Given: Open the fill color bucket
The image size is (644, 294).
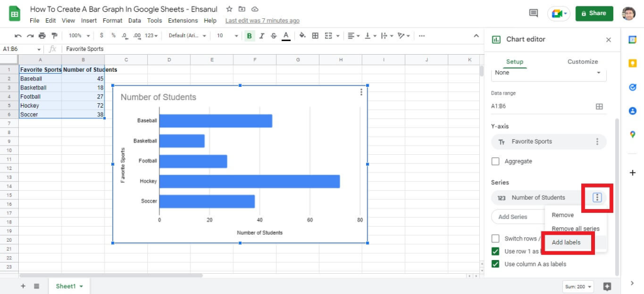Looking at the screenshot, I should [x=303, y=36].
